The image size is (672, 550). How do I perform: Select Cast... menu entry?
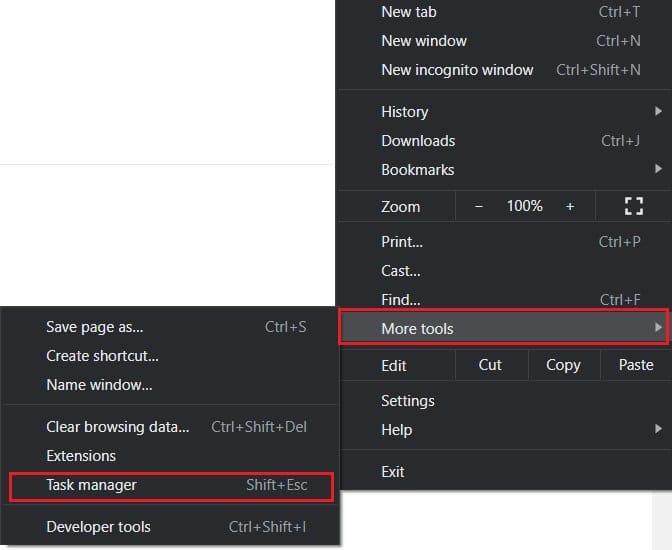tap(504, 271)
